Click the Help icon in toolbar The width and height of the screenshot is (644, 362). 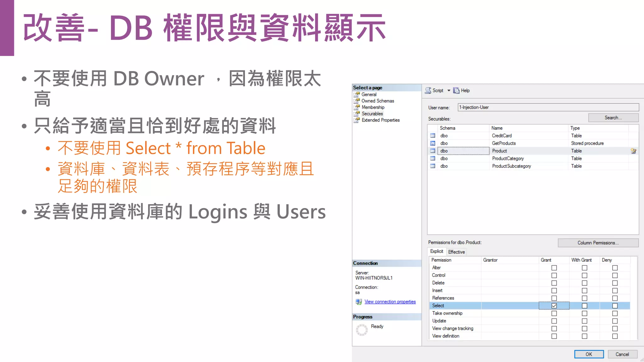[456, 90]
